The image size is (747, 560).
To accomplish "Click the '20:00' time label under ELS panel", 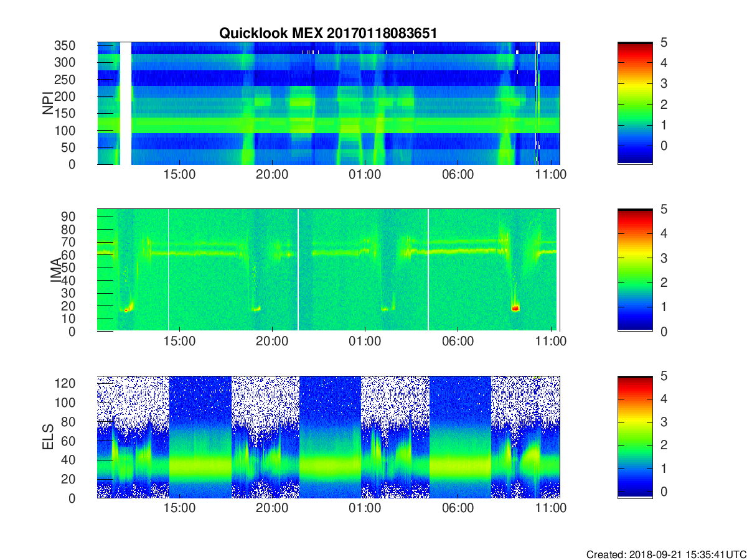I will pos(272,508).
